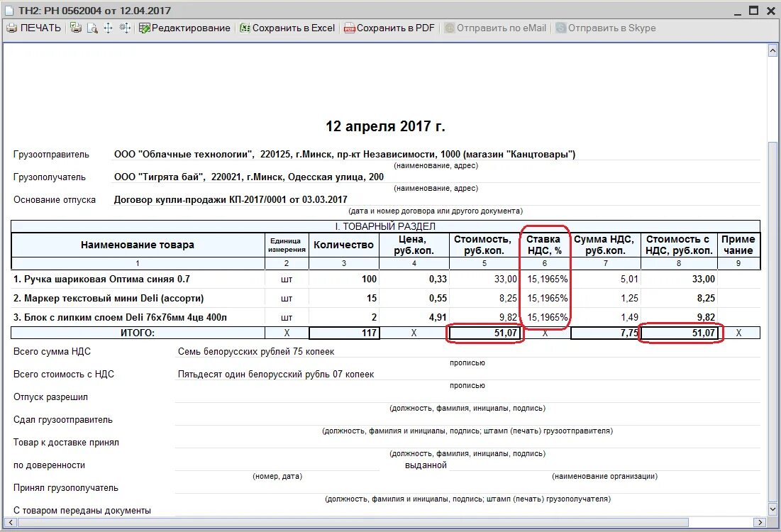This screenshot has height=532, width=781.
Task: Click right arrow of horizontal scrollbar
Action: coord(760,523)
